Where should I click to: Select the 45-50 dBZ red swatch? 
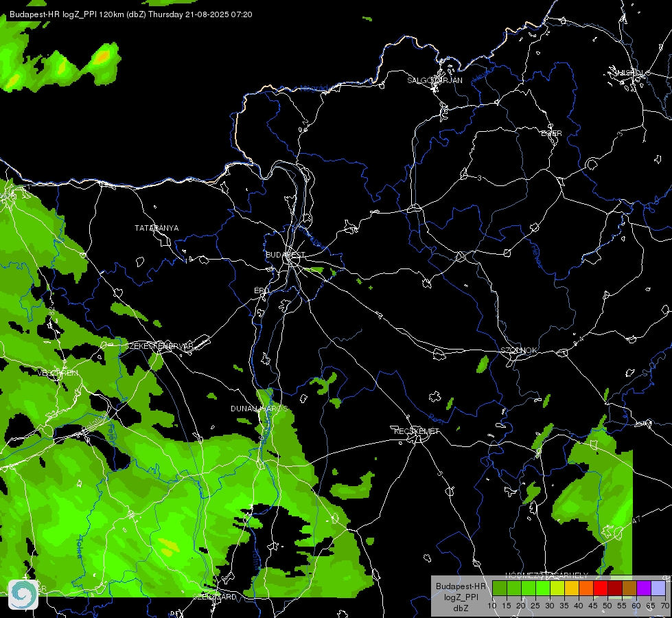pyautogui.click(x=601, y=588)
